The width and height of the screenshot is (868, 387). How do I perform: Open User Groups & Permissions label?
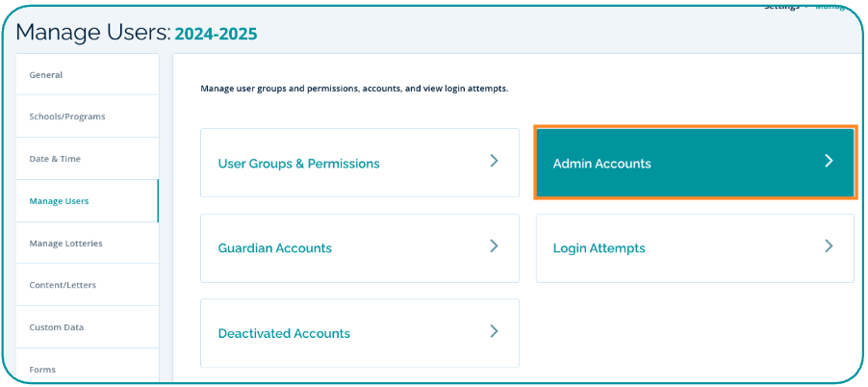[x=298, y=164]
